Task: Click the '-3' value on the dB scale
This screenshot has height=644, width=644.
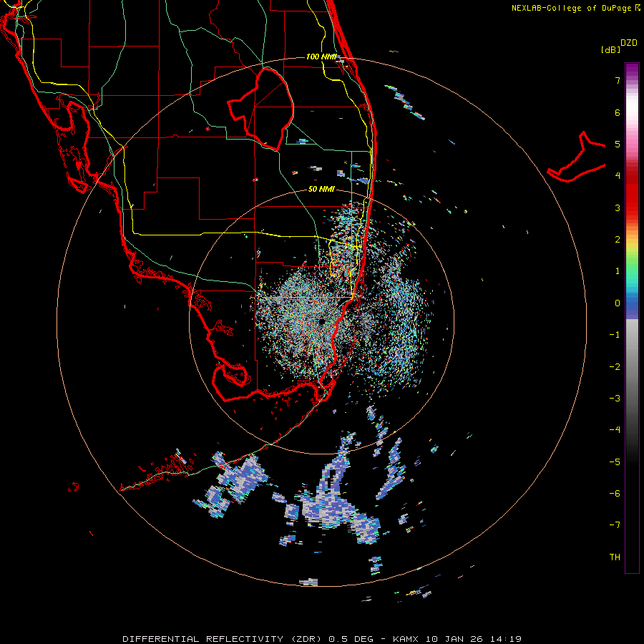Action: tap(615, 398)
